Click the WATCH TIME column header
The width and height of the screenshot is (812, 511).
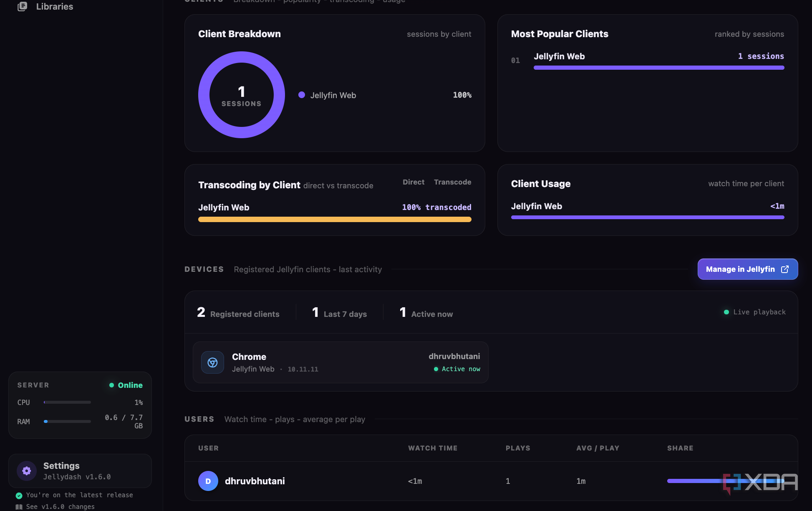click(433, 448)
